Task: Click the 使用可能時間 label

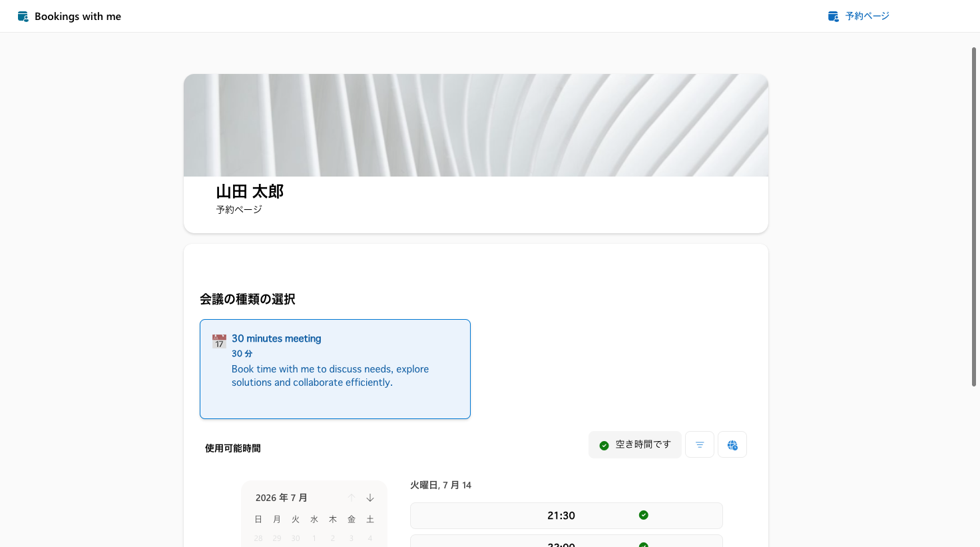Action: point(233,448)
